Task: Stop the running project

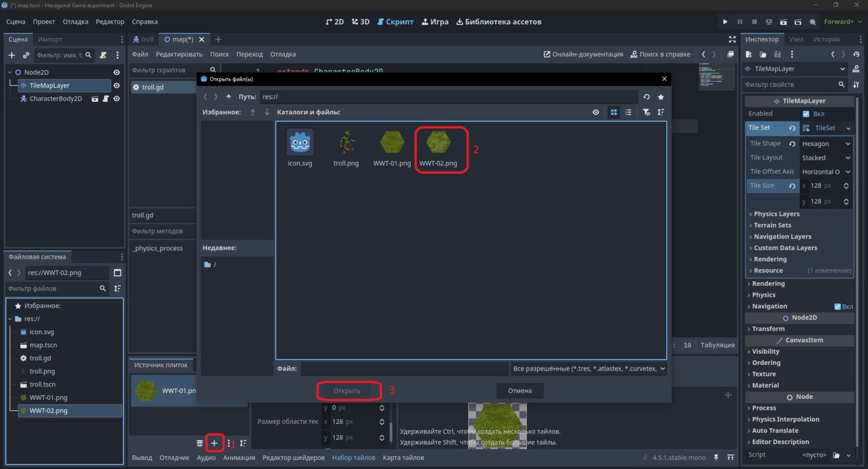Action: [x=754, y=21]
